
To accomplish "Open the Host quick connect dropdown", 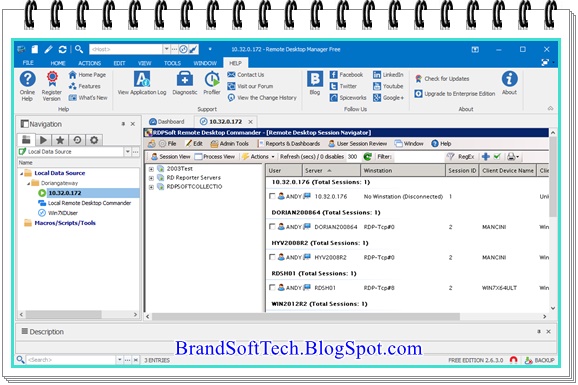I will [x=166, y=49].
